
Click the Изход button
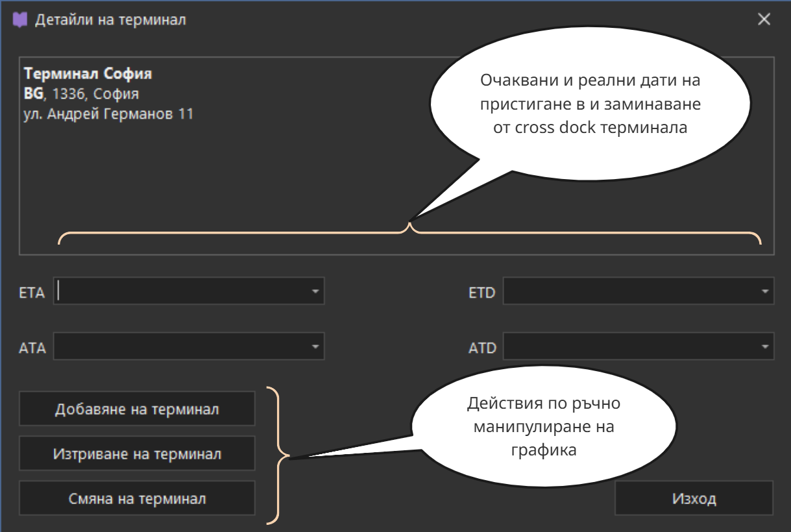693,498
